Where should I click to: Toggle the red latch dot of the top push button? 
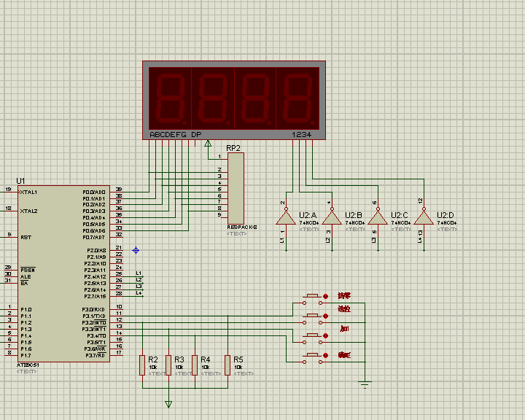click(325, 297)
